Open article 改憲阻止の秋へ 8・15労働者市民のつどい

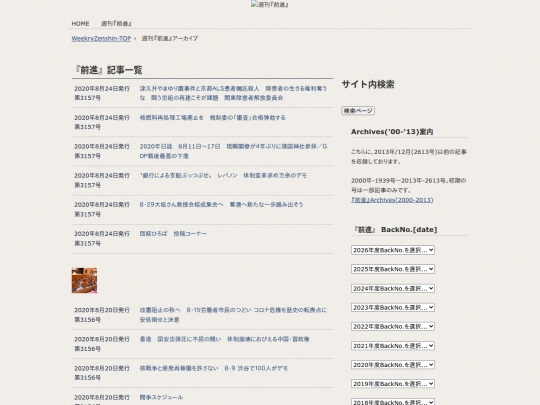point(233,315)
